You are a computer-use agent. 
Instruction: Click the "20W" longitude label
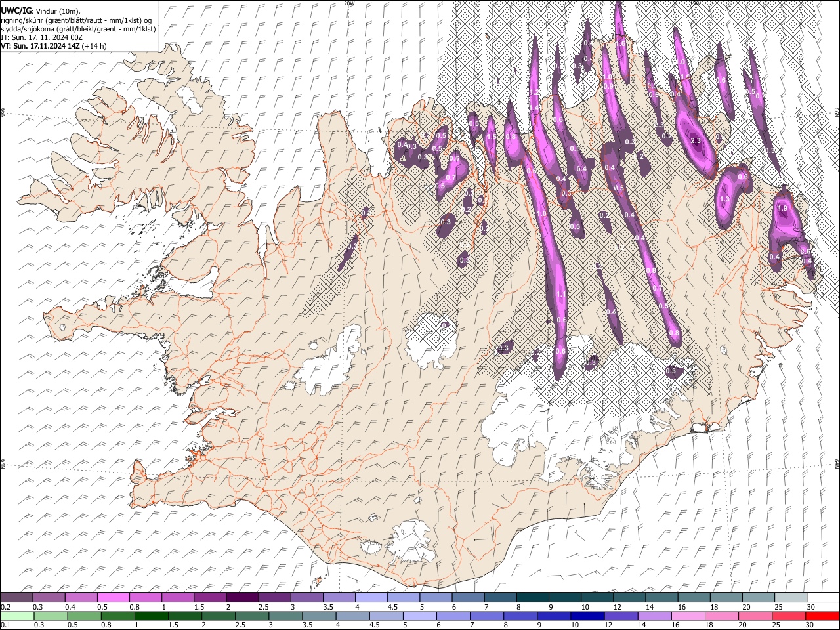pos(349,3)
